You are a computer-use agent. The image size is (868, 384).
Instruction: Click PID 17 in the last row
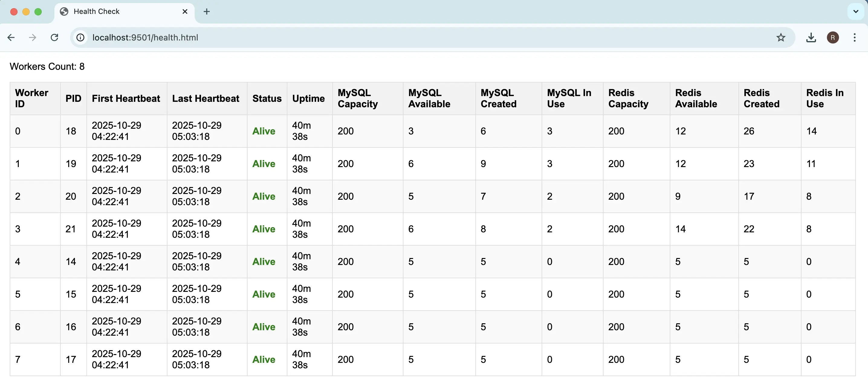71,360
